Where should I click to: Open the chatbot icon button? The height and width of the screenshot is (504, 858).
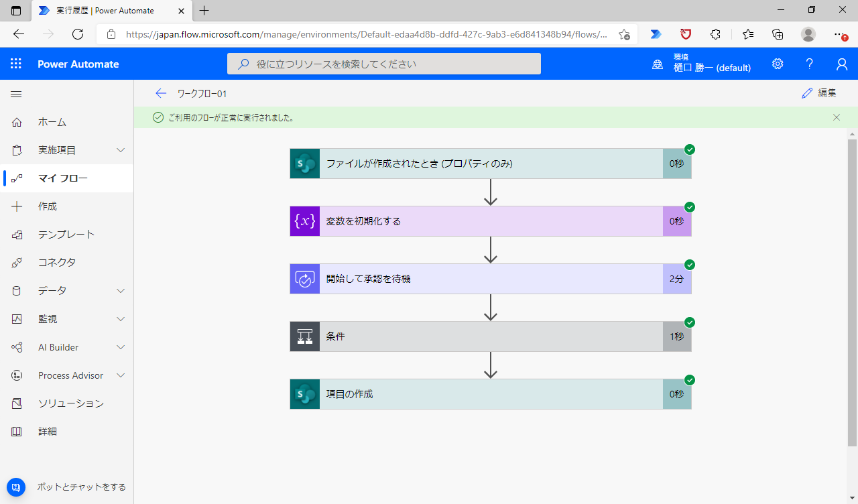point(16,487)
